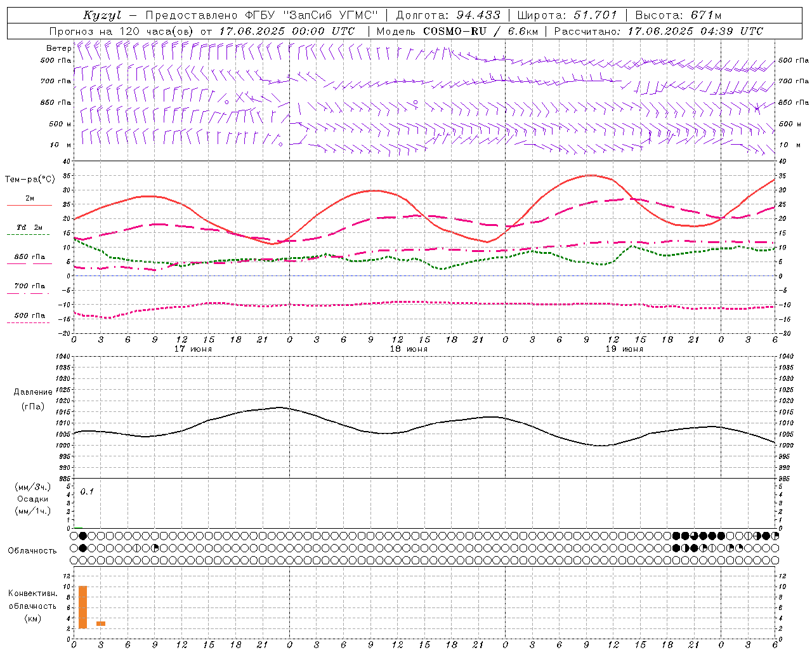Image resolution: width=812 pixels, height=650 pixels.
Task: Click the "Высота: 671м" header field
Action: pos(678,15)
